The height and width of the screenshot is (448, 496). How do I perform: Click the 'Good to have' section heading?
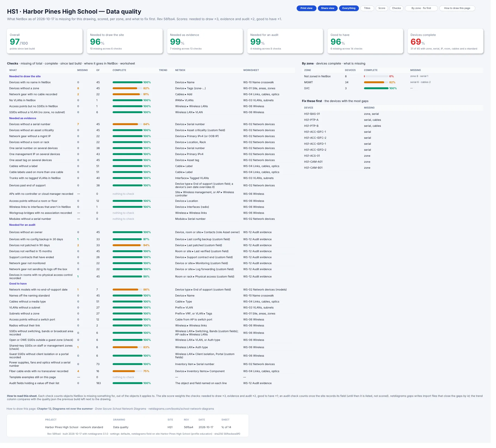tap(18, 284)
